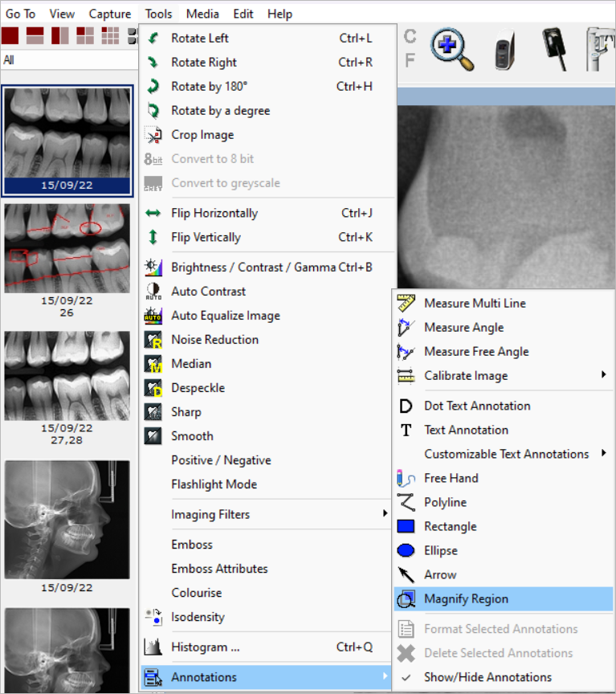Click the Measure Free Angle icon
The image size is (616, 694).
pos(406,352)
